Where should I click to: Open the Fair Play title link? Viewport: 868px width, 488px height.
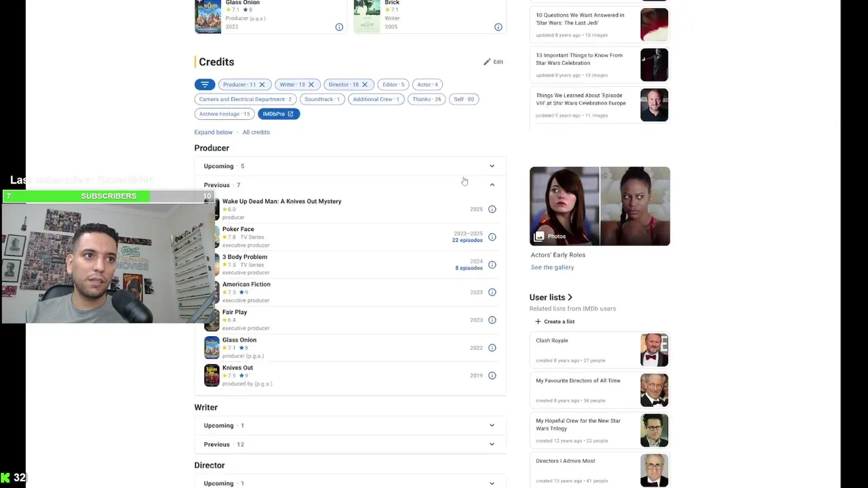click(235, 312)
